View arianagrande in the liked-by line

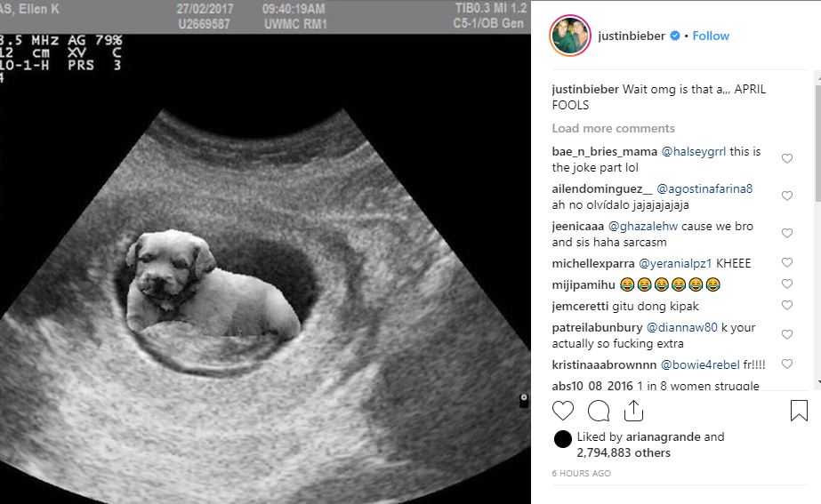click(664, 436)
